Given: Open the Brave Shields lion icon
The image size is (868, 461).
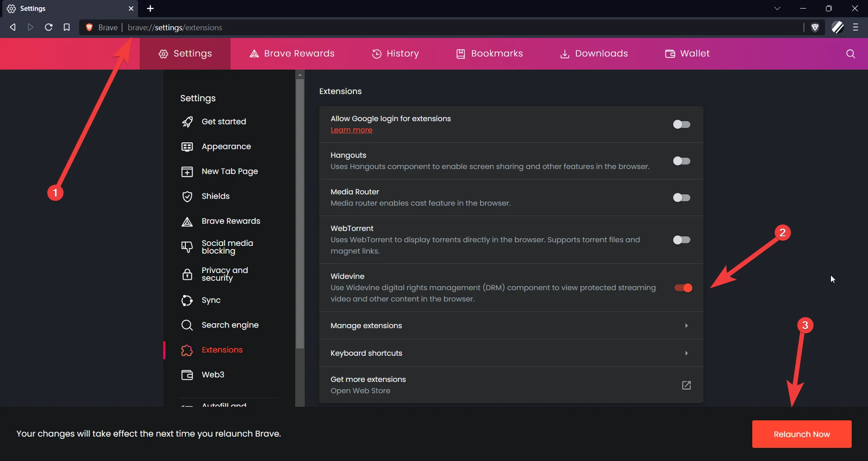Looking at the screenshot, I should [815, 28].
